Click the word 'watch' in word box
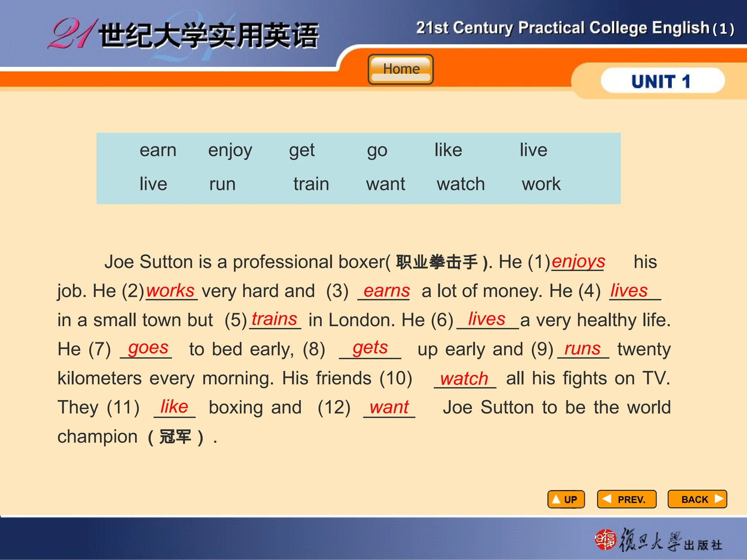Image resolution: width=747 pixels, height=560 pixels. coord(461,184)
